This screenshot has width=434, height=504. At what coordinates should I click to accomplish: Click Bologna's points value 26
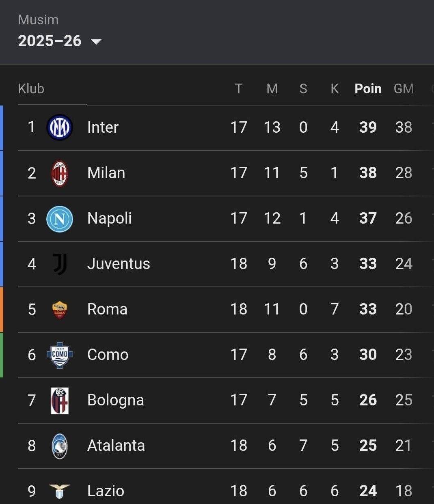point(368,400)
